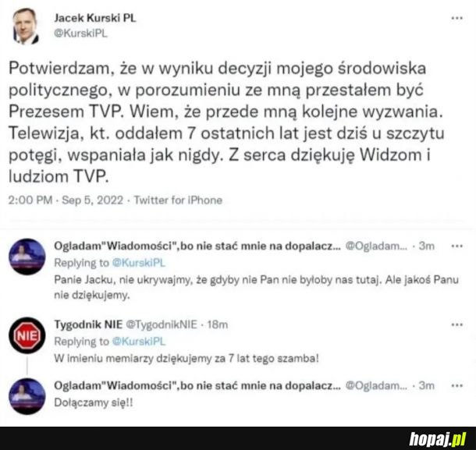
Task: Open avatar of last Ogladam reply
Action: (27, 396)
